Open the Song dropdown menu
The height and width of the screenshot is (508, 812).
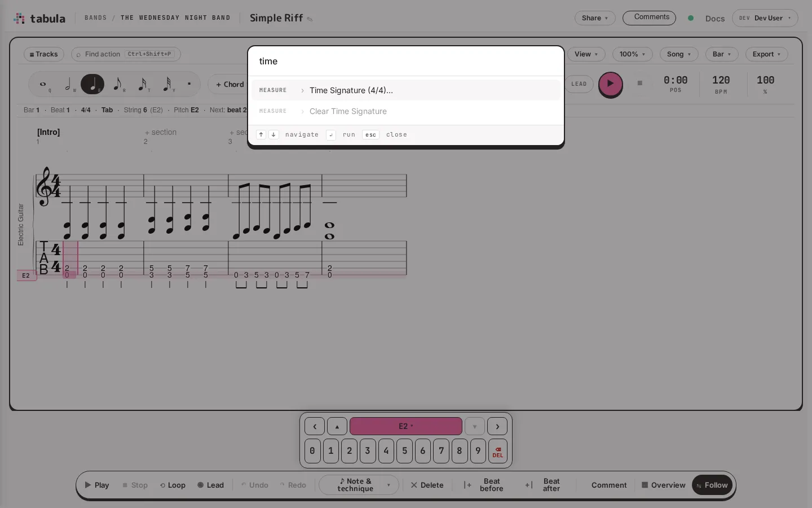(679, 54)
